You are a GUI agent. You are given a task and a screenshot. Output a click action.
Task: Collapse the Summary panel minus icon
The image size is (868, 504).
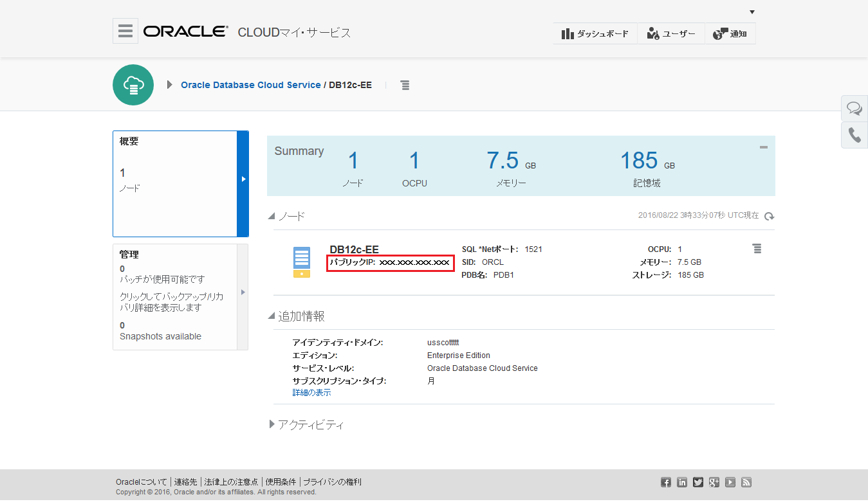click(x=764, y=147)
